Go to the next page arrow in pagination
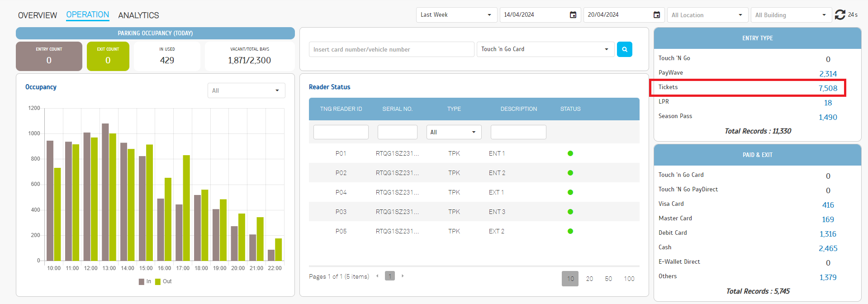Screen dimensions: 868x304 click(403, 276)
